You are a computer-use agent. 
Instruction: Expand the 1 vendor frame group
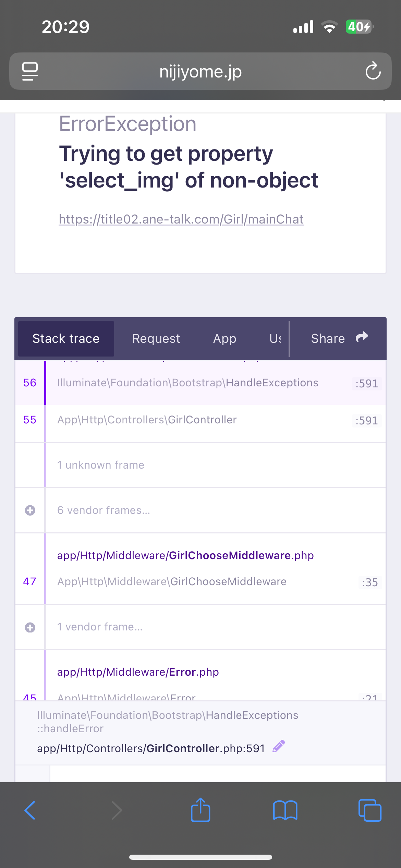[30, 627]
